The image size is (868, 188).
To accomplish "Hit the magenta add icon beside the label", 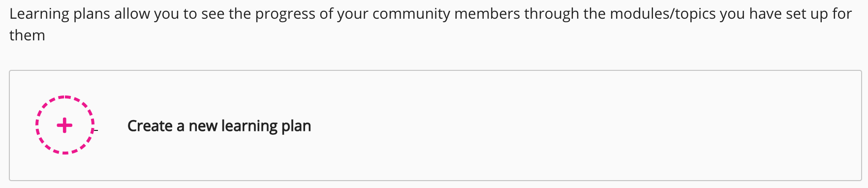I will click(65, 125).
